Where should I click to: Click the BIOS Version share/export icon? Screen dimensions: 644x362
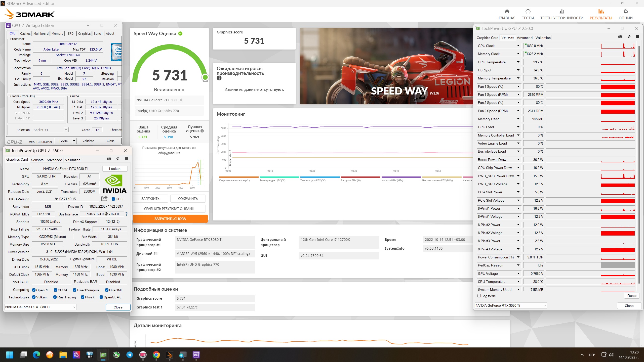pos(104,199)
